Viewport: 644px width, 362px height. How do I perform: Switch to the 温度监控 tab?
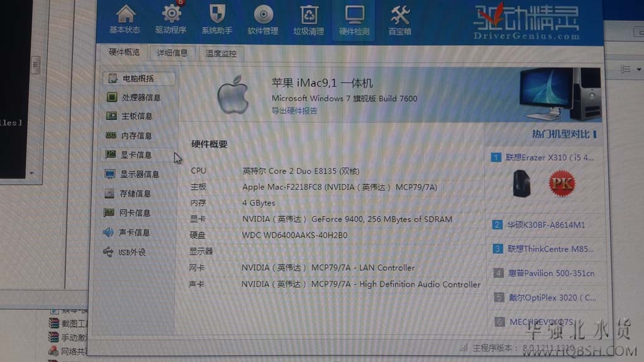pos(221,54)
